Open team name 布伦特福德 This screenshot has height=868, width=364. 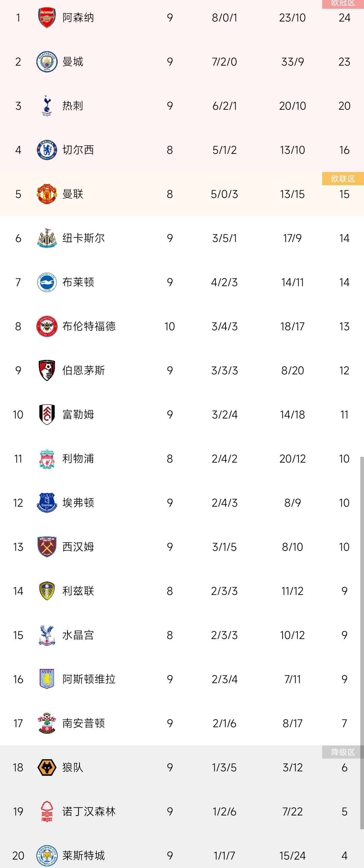click(89, 326)
